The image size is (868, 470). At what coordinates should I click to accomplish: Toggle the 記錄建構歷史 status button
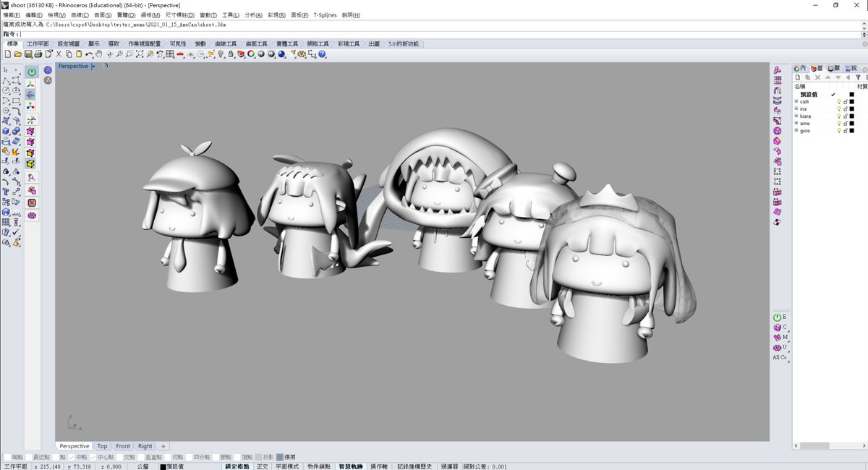point(414,466)
